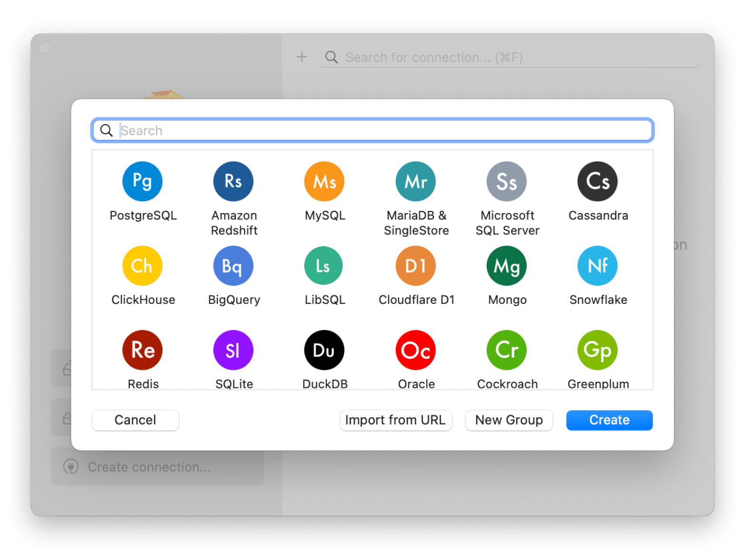This screenshot has height=560, width=742.
Task: Choose the Amazon Redshift icon
Action: coord(233,182)
